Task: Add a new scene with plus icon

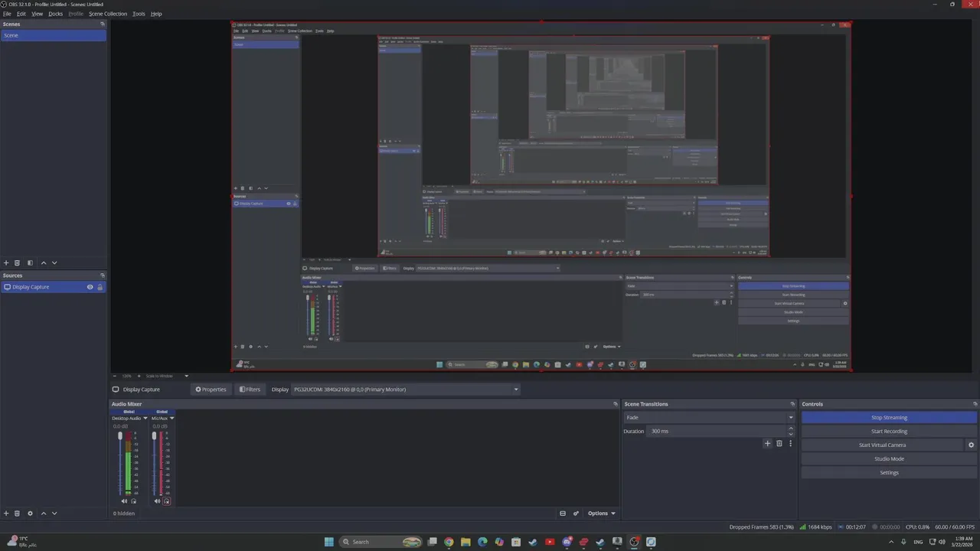Action: click(x=6, y=263)
